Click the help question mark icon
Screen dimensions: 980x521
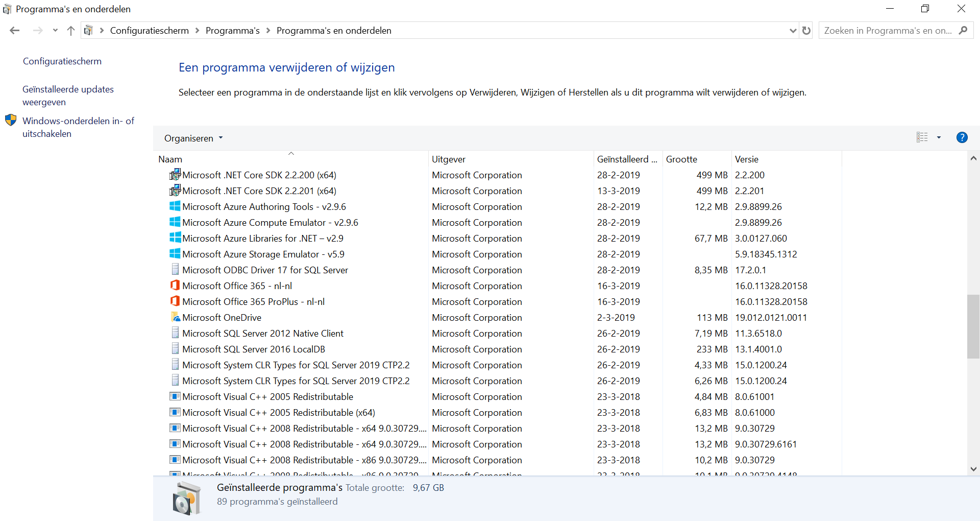coord(962,137)
